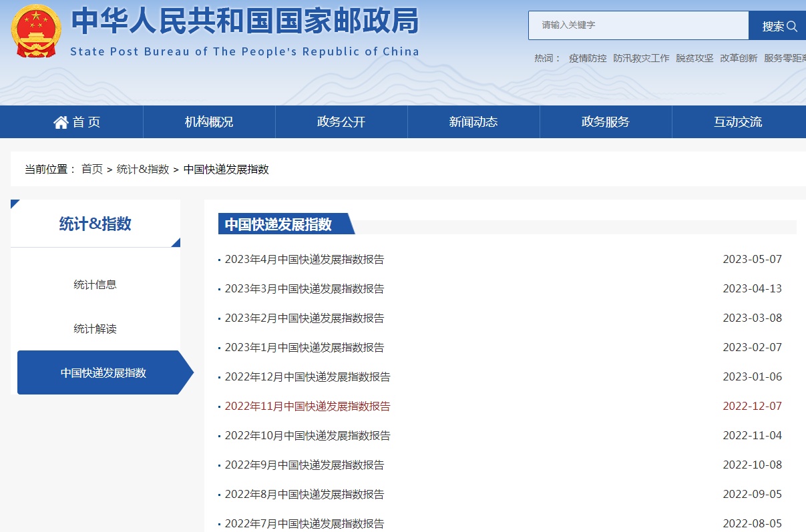Open the 2022年7月 express index report
The height and width of the screenshot is (532, 806).
[x=305, y=524]
